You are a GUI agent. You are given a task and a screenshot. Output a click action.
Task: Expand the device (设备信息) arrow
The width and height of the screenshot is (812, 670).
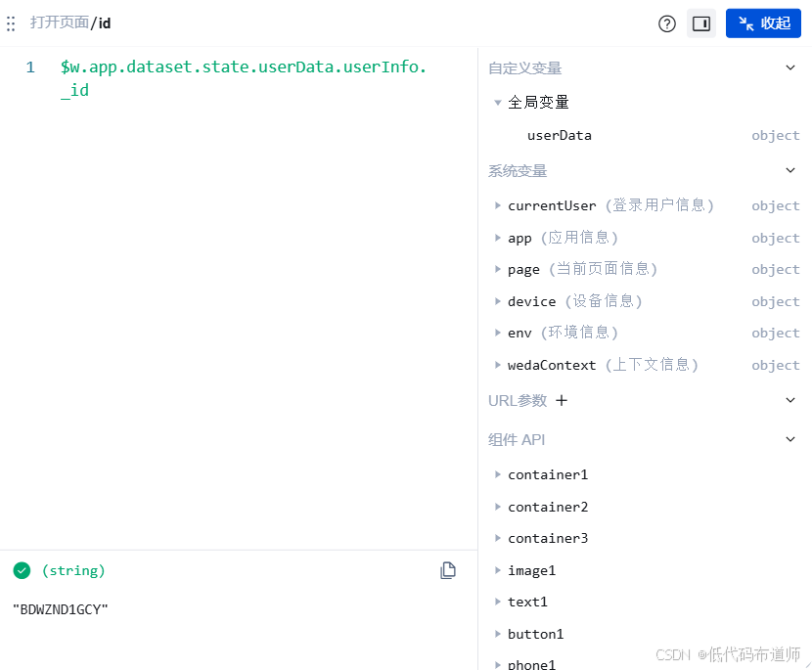[x=498, y=301]
